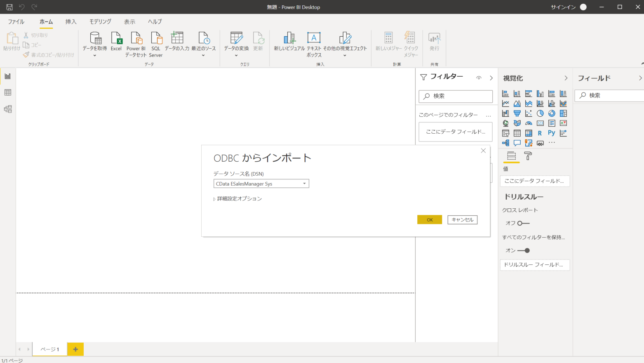Toggle the すべてのフィルターを保持 switch (オン)

[524, 250]
